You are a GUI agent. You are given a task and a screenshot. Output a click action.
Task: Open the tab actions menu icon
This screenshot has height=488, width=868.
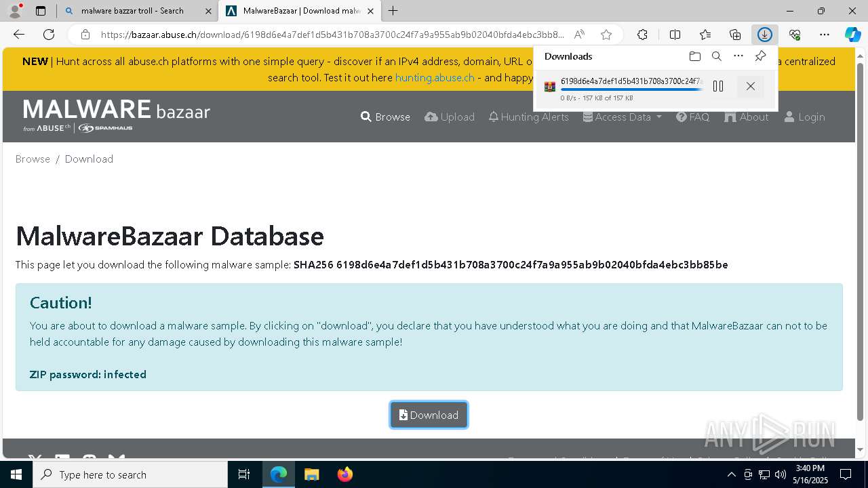[x=41, y=11]
